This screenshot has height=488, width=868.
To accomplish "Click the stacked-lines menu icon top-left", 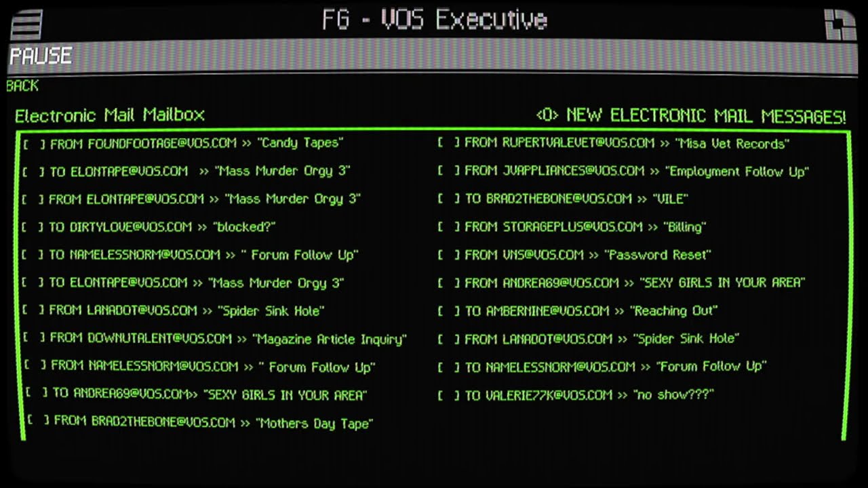I will 26,24.
